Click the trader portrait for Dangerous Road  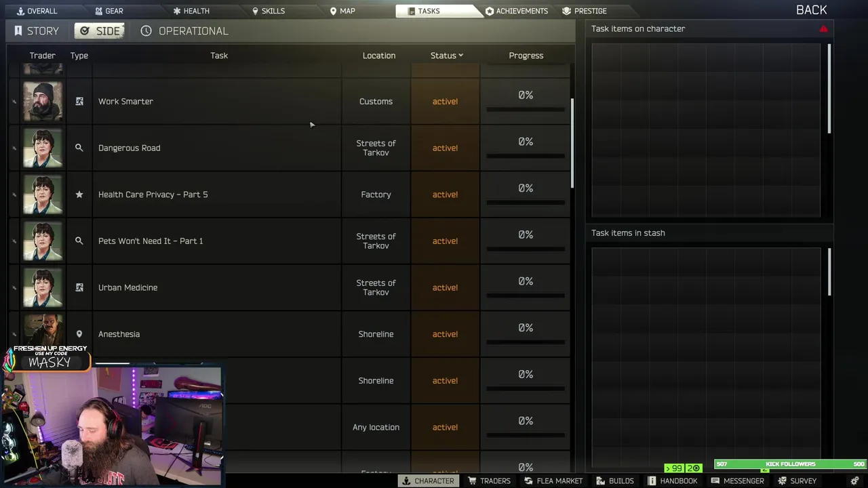(43, 148)
